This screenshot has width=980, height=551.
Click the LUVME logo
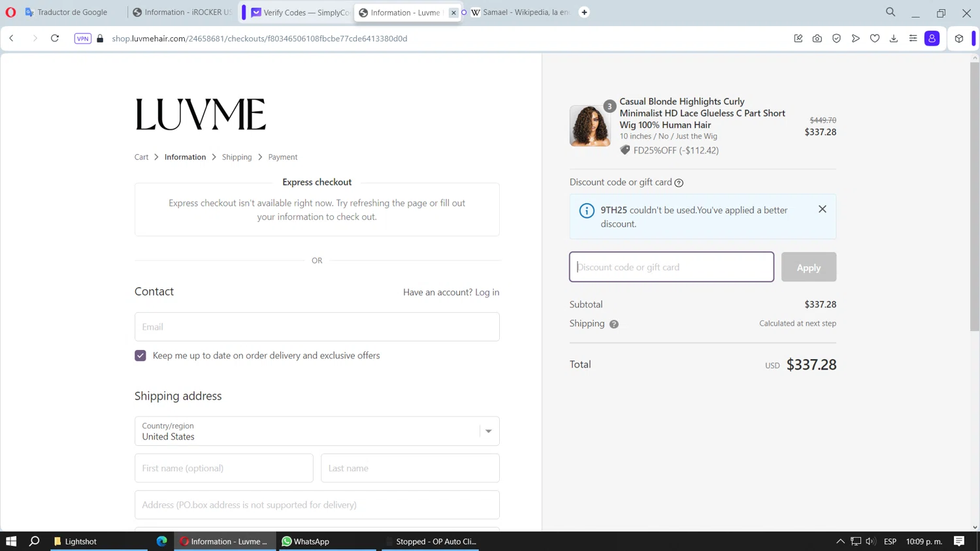tap(200, 114)
